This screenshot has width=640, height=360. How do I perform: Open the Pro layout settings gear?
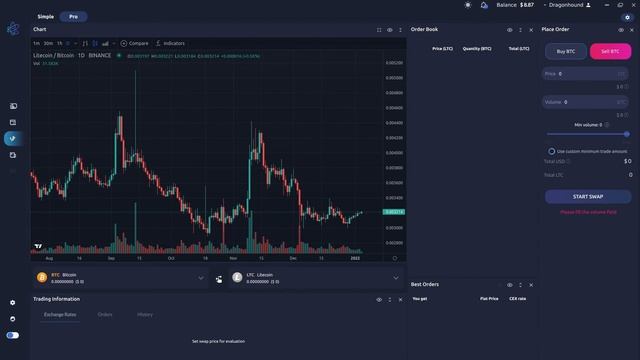click(627, 17)
